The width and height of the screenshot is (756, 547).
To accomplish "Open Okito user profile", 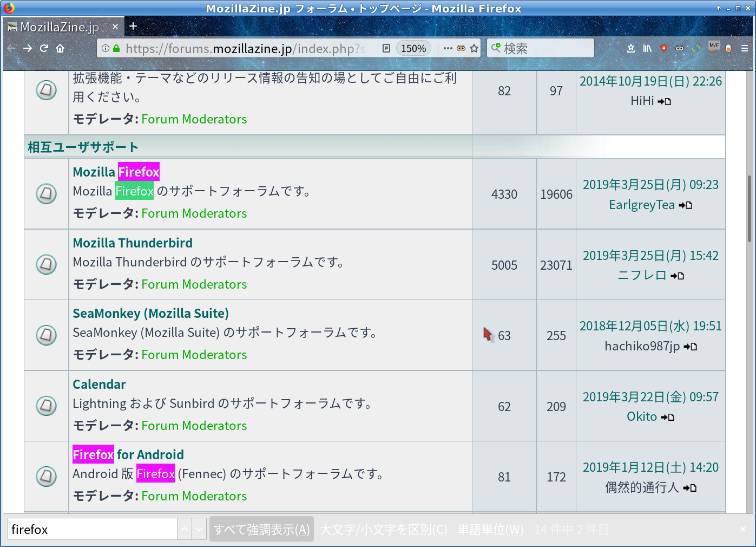I will pyautogui.click(x=642, y=416).
